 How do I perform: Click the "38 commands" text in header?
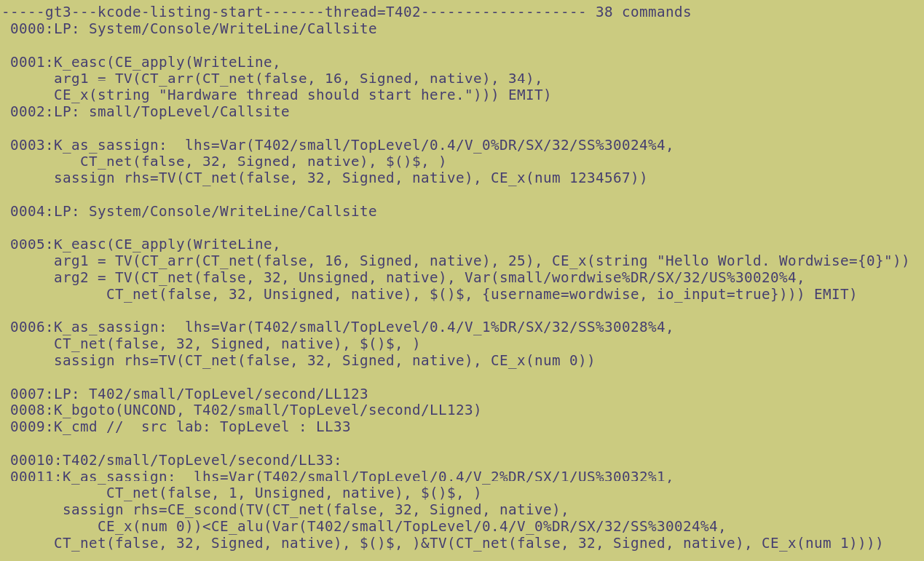pos(643,12)
